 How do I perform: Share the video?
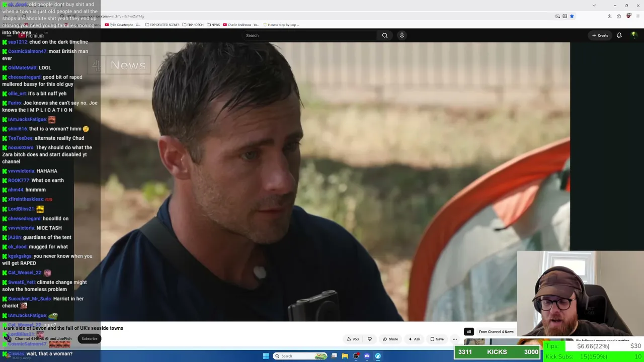pos(390,339)
